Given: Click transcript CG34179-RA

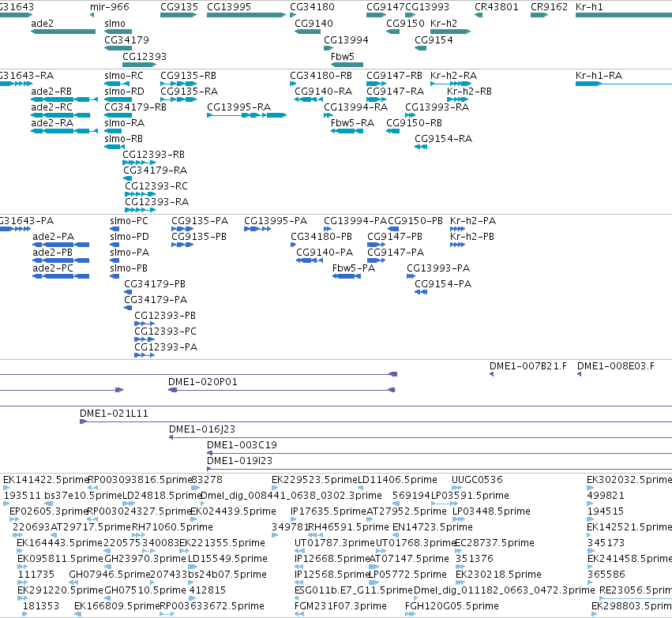Looking at the screenshot, I should [155, 170].
